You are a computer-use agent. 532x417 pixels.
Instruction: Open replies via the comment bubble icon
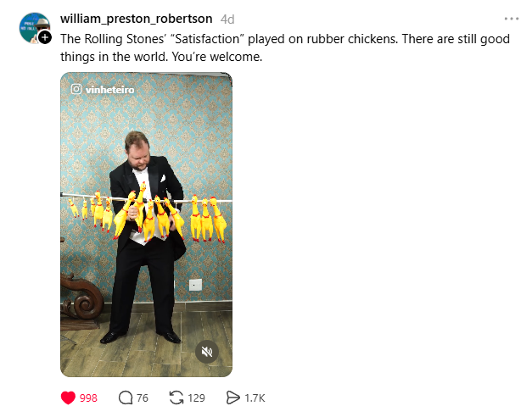(x=126, y=398)
